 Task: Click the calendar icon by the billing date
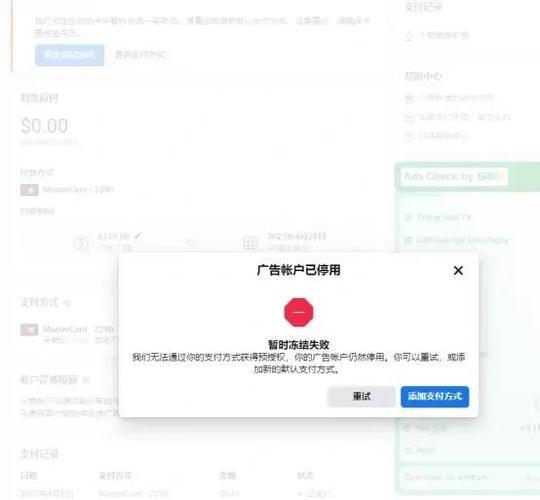(250, 242)
